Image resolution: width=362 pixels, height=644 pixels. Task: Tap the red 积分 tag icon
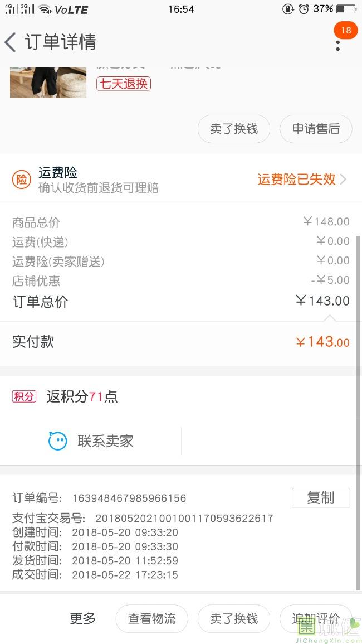pyautogui.click(x=24, y=396)
